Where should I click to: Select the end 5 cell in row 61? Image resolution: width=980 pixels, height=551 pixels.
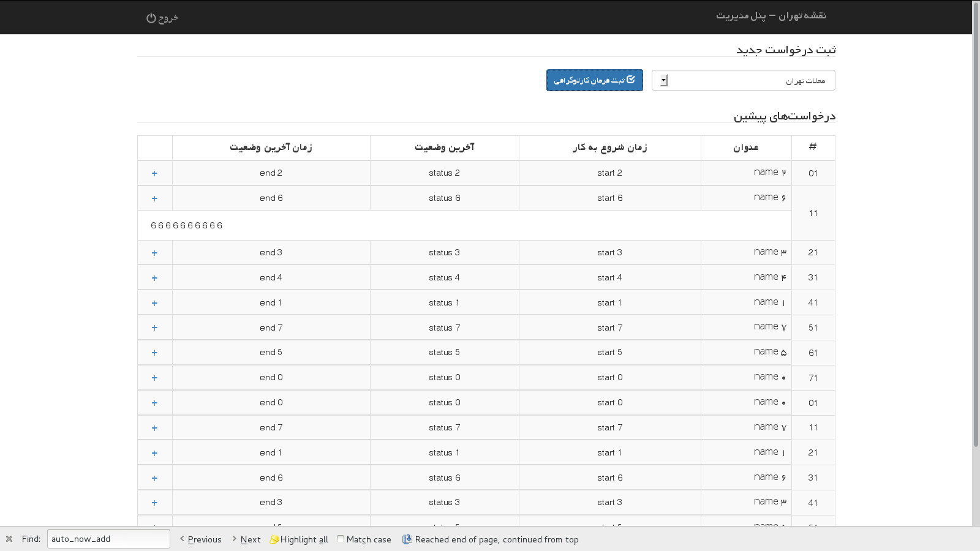271,352
